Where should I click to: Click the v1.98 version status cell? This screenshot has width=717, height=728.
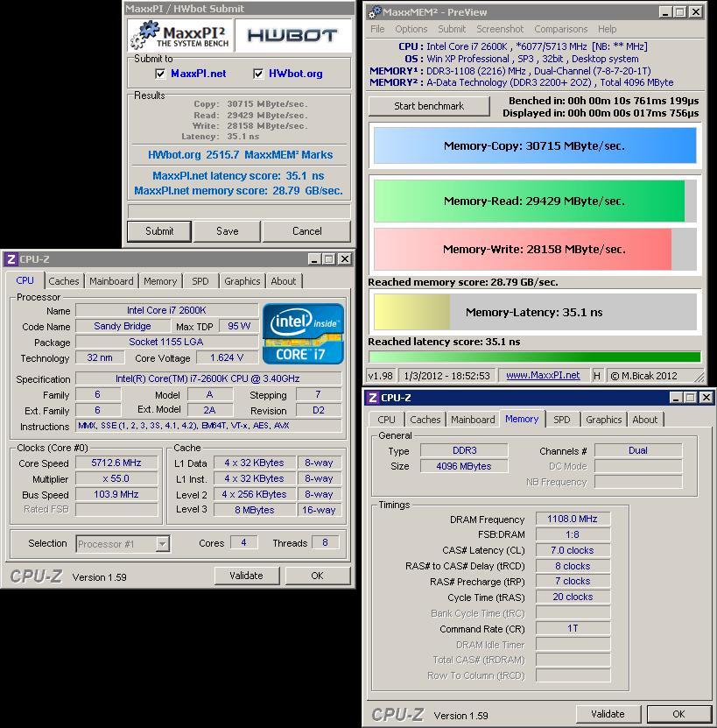click(381, 376)
